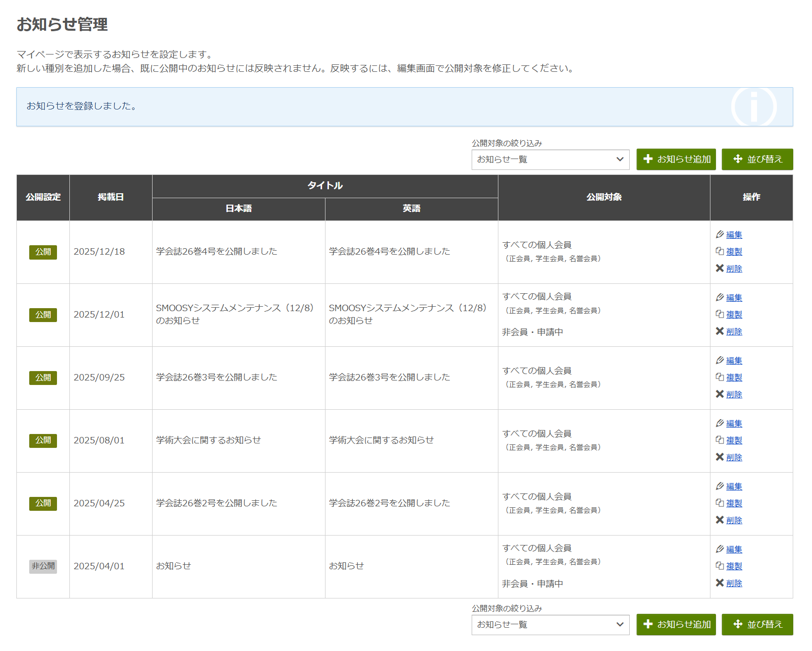Viewport: 812px width, 651px height.
Task: Select the delete X icon in the bottom お知らせ row
Action: click(721, 583)
